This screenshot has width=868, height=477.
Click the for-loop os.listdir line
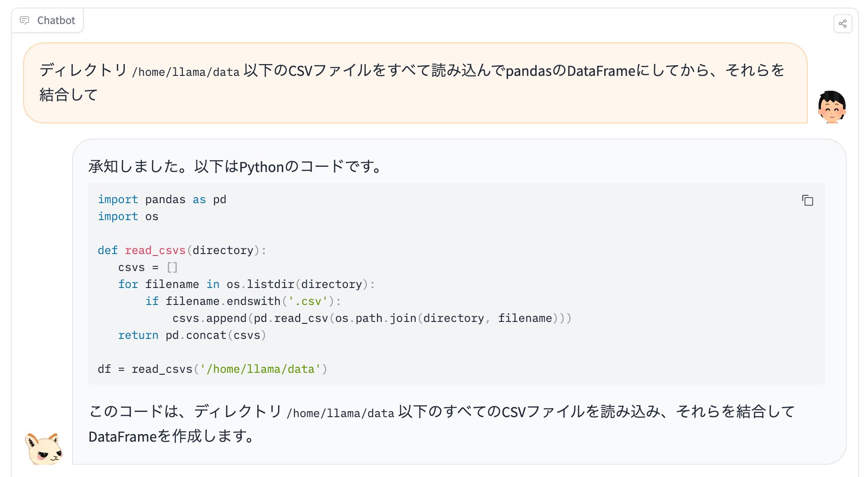click(x=246, y=284)
